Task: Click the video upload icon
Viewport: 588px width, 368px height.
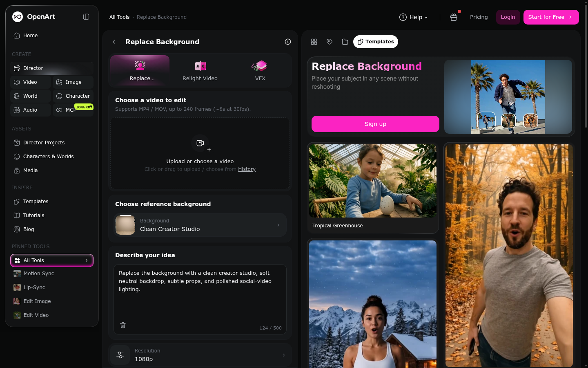Action: pos(200,143)
